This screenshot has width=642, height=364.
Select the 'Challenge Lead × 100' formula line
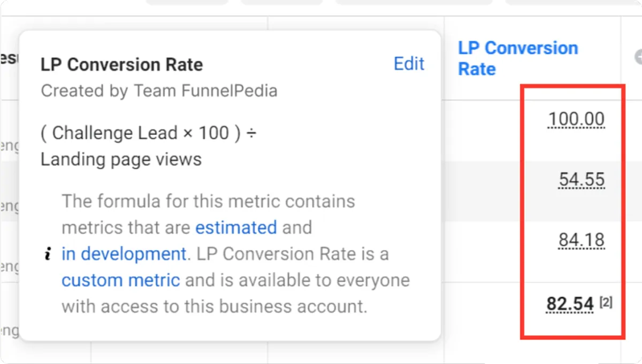click(148, 133)
